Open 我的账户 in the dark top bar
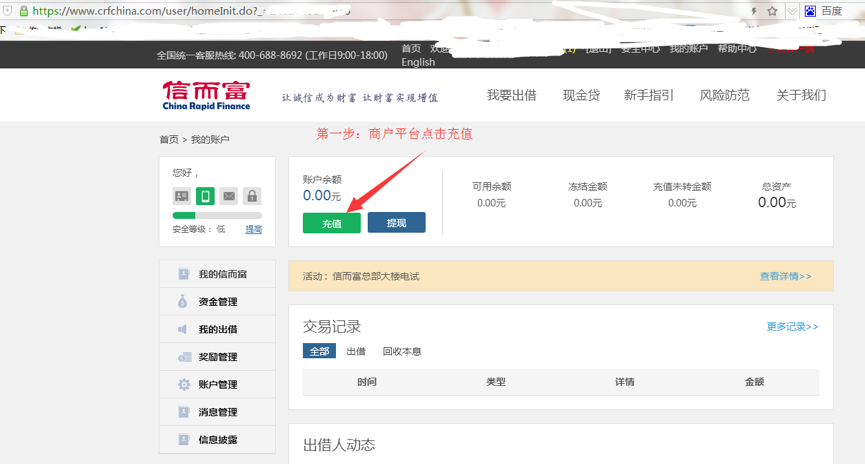 [688, 49]
